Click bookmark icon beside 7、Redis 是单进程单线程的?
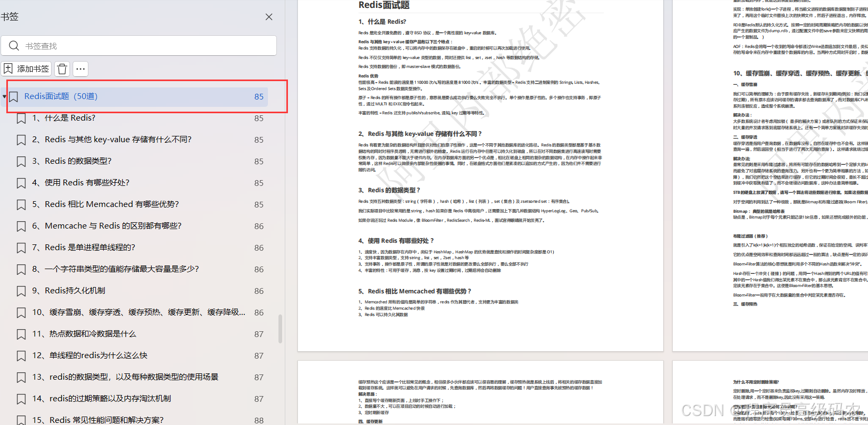Screen dimensions: 868x425 point(21,248)
